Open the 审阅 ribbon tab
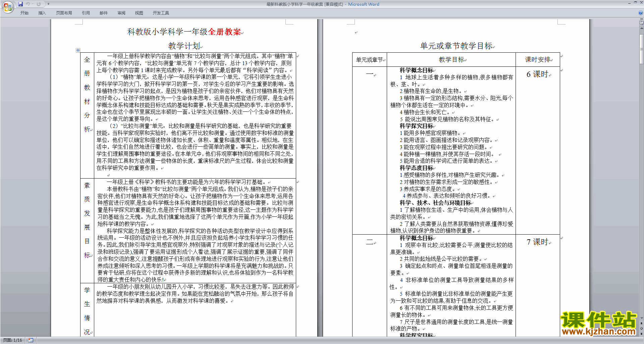The width and height of the screenshot is (644, 344). 121,13
